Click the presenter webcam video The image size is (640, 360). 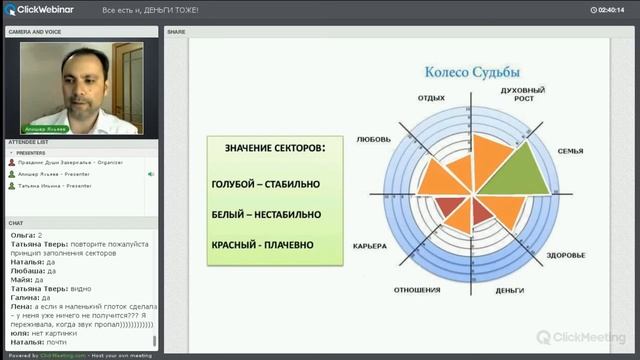tap(82, 88)
